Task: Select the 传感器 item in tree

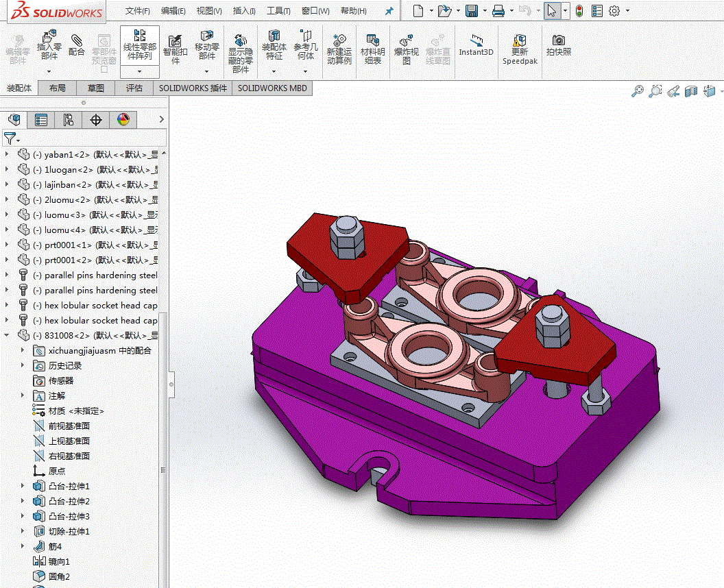Action: [x=53, y=380]
